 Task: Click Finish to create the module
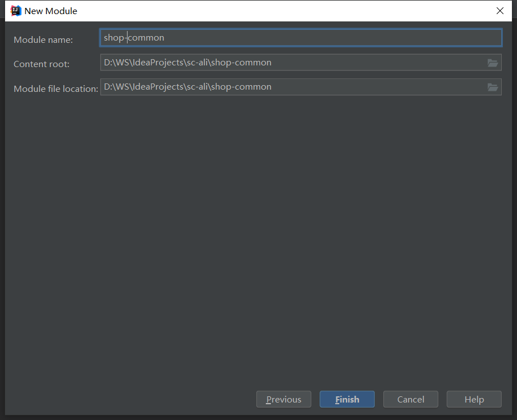click(347, 399)
